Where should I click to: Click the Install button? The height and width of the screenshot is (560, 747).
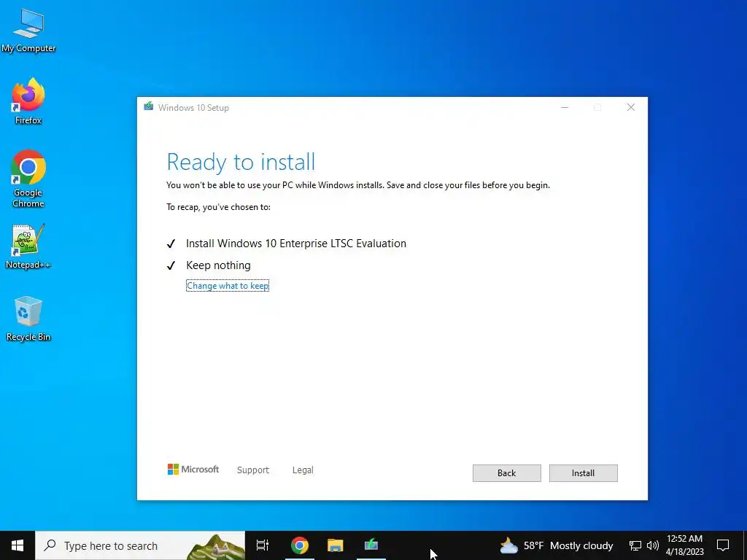[583, 472]
